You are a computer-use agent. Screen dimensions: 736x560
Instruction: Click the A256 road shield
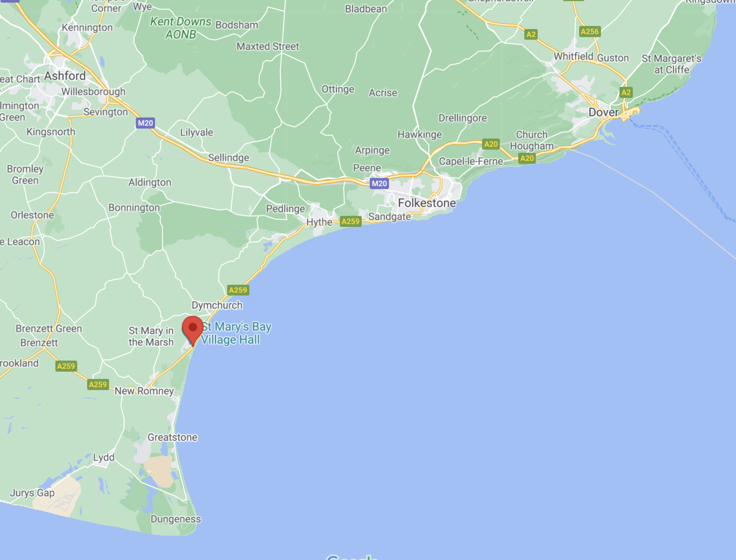(590, 31)
